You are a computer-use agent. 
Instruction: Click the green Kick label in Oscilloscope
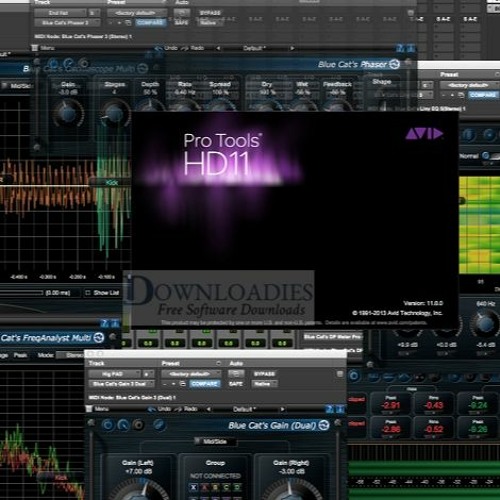pos(112,182)
